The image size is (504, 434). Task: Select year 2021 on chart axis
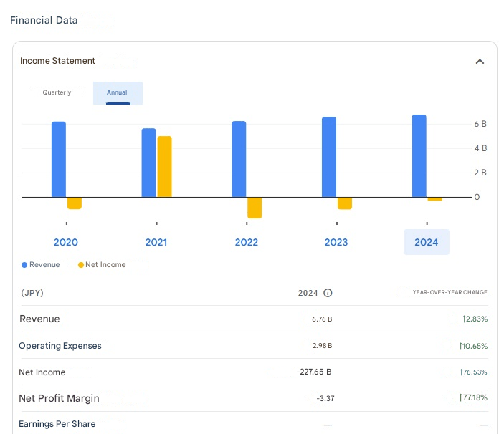tap(156, 242)
